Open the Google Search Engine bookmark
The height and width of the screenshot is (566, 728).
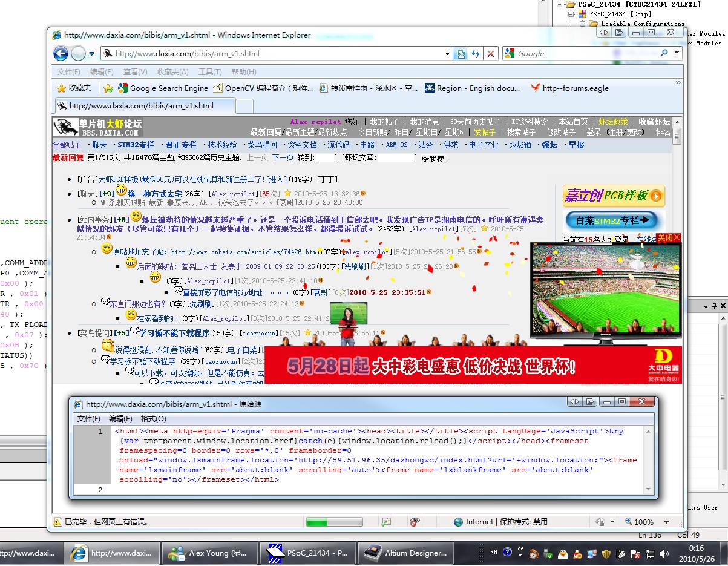[163, 88]
